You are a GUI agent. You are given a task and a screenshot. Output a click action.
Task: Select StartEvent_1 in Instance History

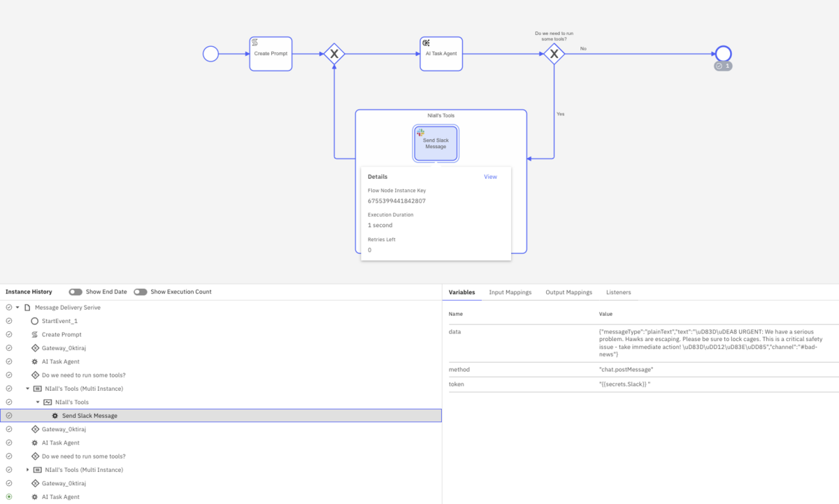[x=59, y=321]
